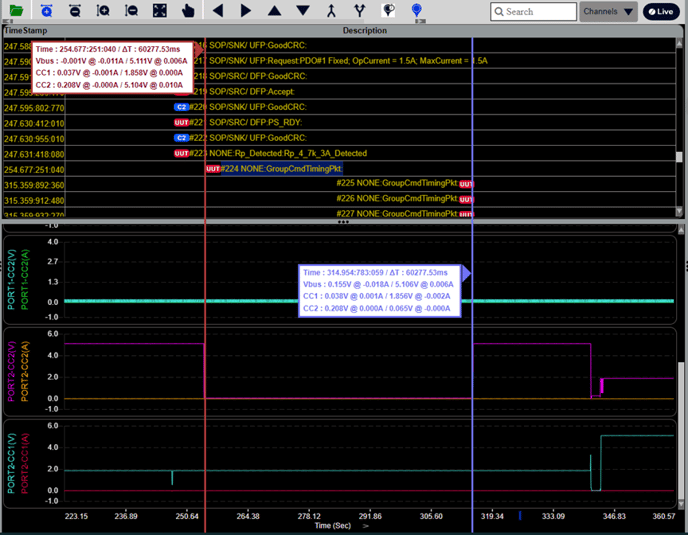The width and height of the screenshot is (688, 535).
Task: Click the panel splitter dots handle
Action: pos(343,222)
